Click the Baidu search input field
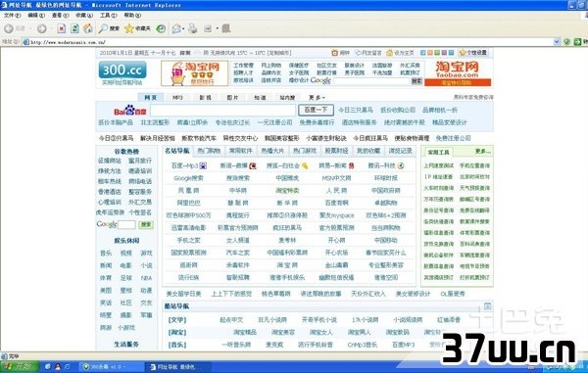Viewport: 588px width, 373px height. 223,110
